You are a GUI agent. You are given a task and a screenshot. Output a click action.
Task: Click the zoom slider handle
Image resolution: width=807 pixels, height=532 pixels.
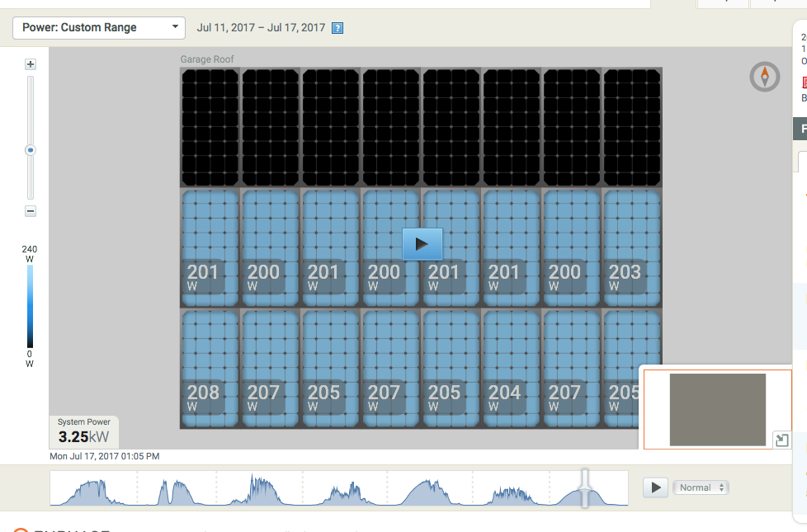31,150
